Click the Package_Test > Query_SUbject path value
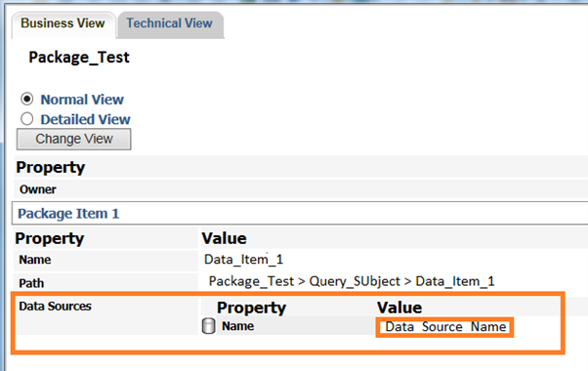The image size is (588, 371). pos(352,281)
